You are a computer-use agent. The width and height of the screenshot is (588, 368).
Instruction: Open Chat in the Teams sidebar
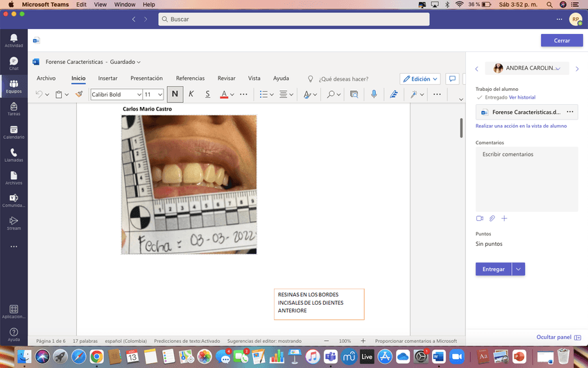coord(14,63)
